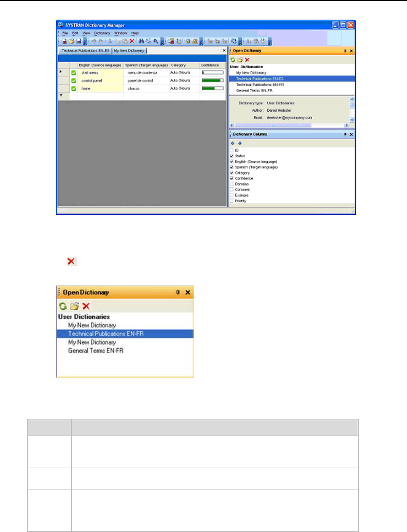Click the Open folder icon in main toolbar
407x532 pixels.
coord(71,41)
